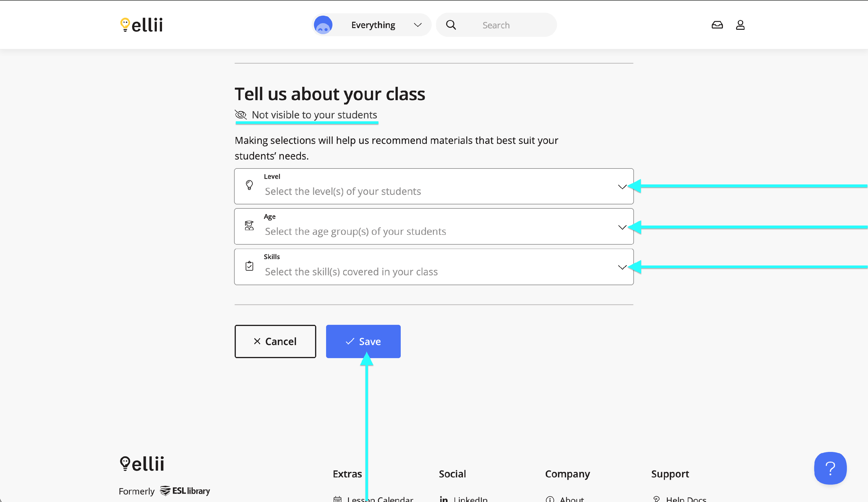Click the clipboard icon in the Skills field
This screenshot has height=502, width=868.
pos(249,266)
